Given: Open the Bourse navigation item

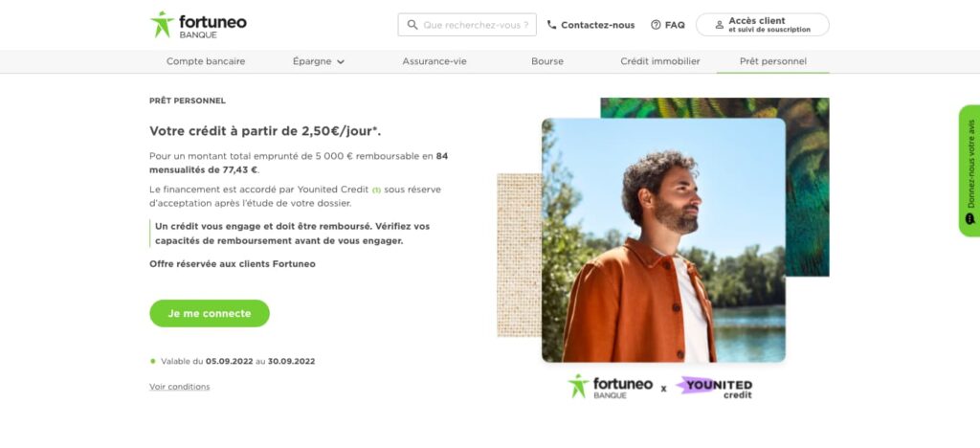Looking at the screenshot, I should [547, 61].
